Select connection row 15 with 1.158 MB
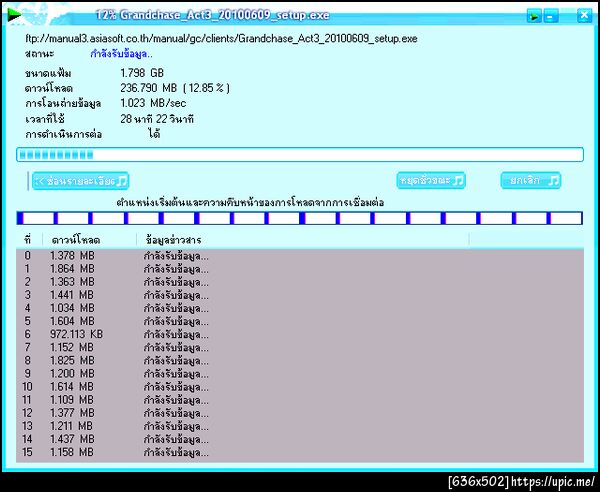 tap(300, 452)
